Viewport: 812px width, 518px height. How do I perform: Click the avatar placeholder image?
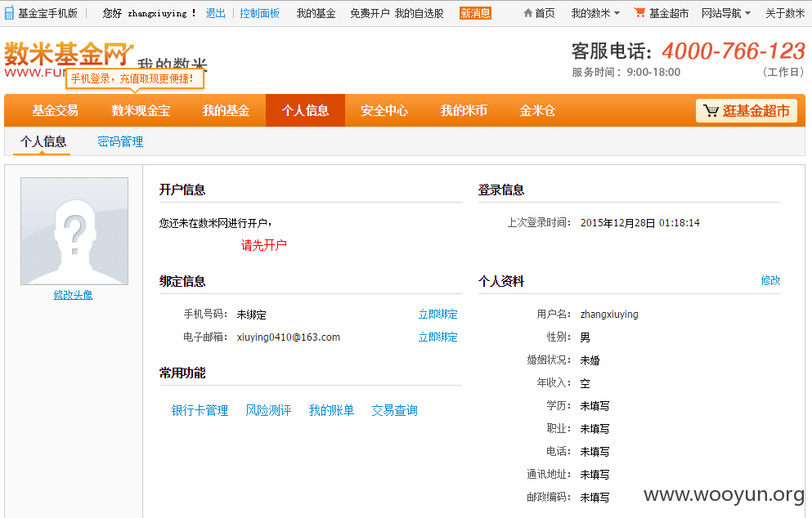[74, 231]
